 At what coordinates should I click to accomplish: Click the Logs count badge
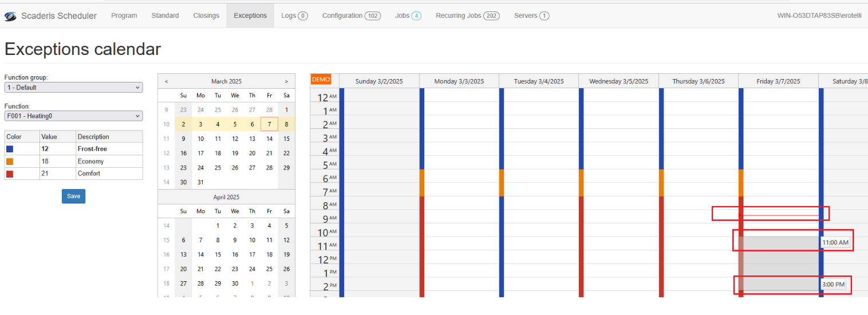click(303, 16)
